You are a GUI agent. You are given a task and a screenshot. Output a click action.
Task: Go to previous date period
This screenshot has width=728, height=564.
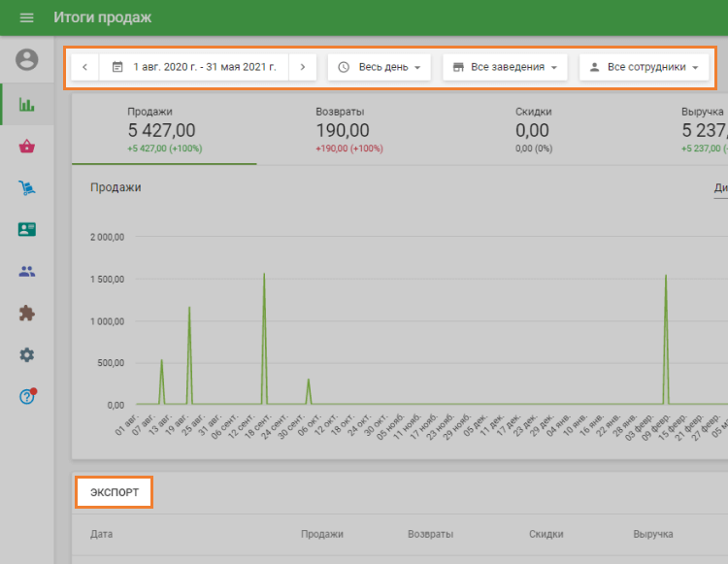coord(84,67)
